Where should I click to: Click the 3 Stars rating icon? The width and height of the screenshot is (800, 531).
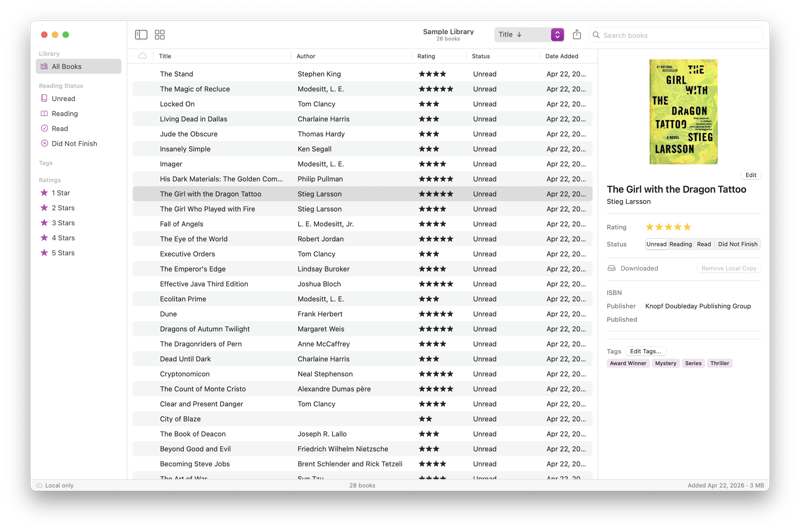(x=44, y=222)
